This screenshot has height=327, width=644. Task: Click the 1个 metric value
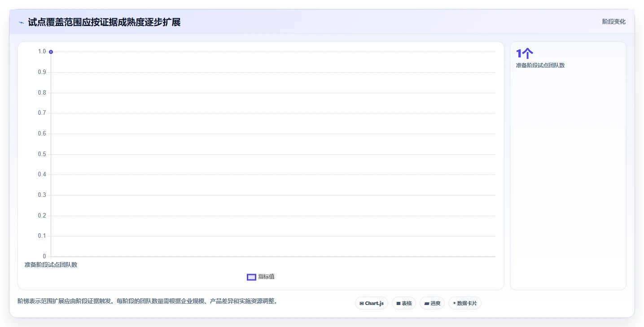525,54
